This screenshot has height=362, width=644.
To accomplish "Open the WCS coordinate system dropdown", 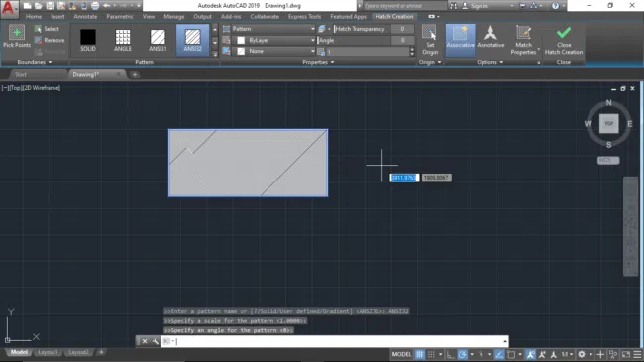I will (x=608, y=160).
